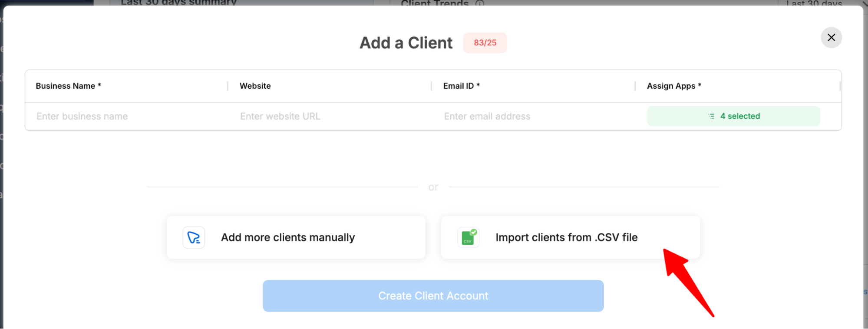Viewport: 868px width, 329px height.
Task: Click the green CSV file icon
Action: (x=469, y=237)
